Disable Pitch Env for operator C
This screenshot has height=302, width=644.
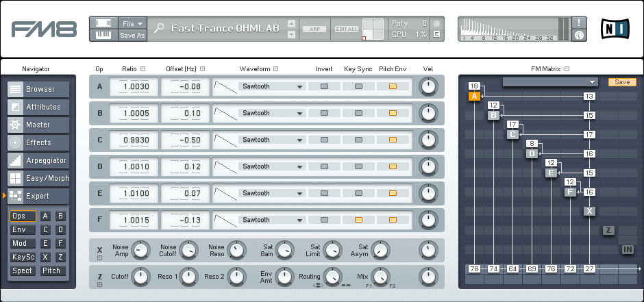pyautogui.click(x=393, y=140)
